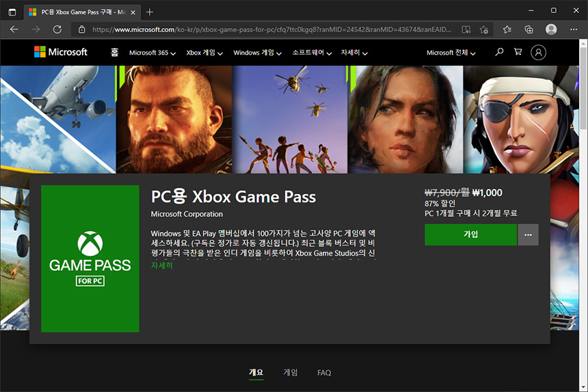
Task: View site info lock icon
Action: pos(82,29)
